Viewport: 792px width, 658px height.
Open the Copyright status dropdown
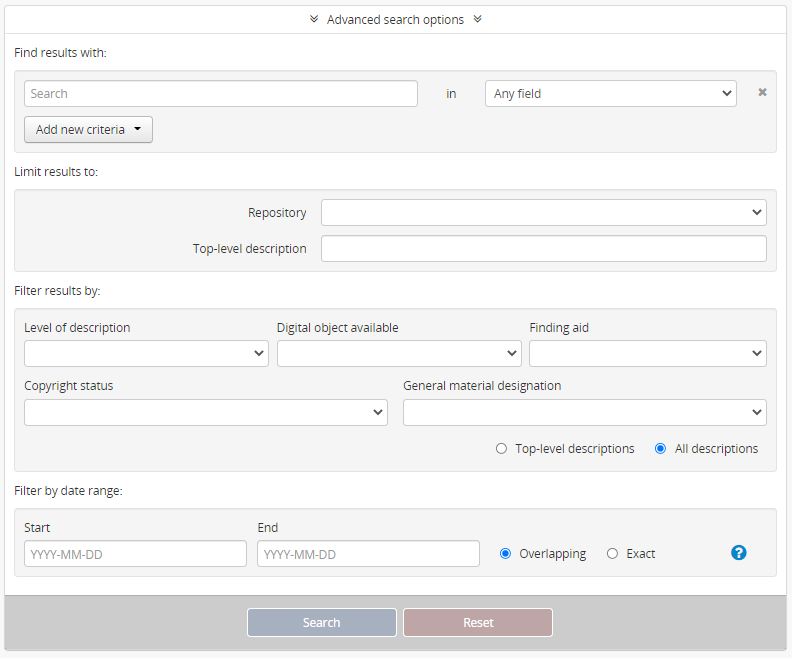pos(205,413)
